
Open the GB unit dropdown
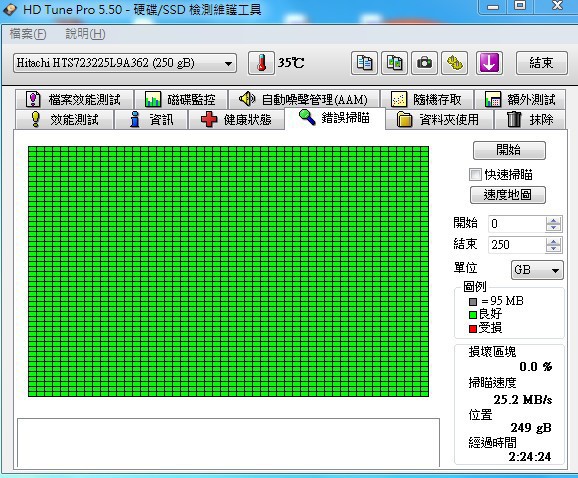[x=537, y=270]
